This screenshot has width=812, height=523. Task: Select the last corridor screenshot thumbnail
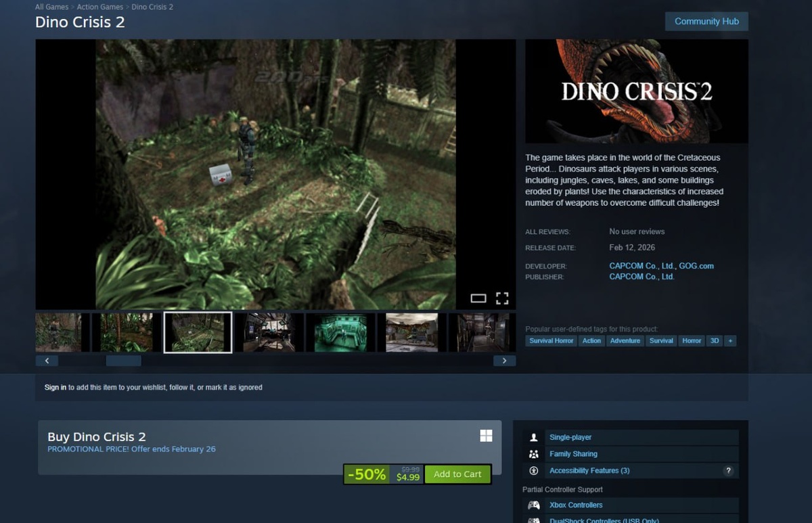(x=482, y=332)
